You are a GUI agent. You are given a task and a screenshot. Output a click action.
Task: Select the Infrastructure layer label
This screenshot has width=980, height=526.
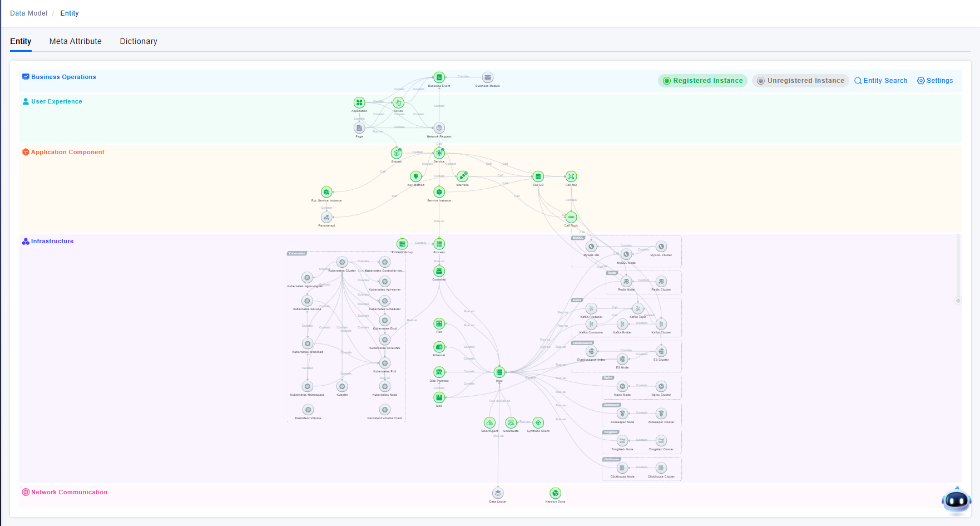(52, 241)
